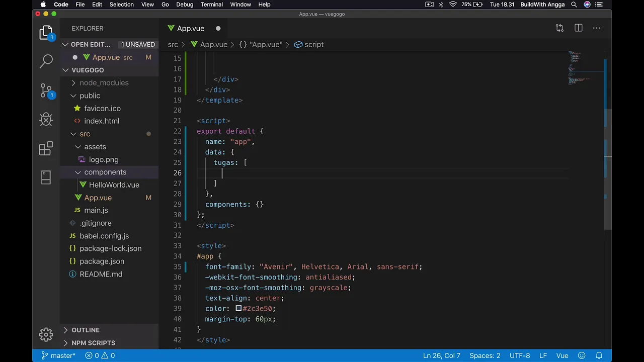644x362 pixels.
Task: Change indentation via Spaces: 2
Action: [x=485, y=355]
